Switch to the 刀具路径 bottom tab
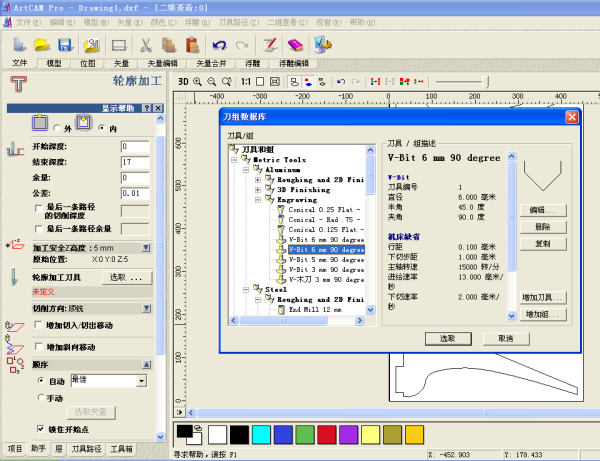The height and width of the screenshot is (461, 600). point(86,448)
